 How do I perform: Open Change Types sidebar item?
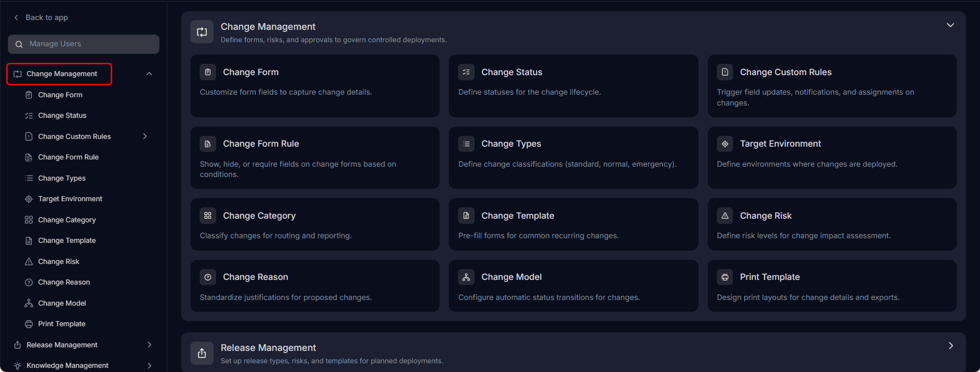tap(62, 178)
